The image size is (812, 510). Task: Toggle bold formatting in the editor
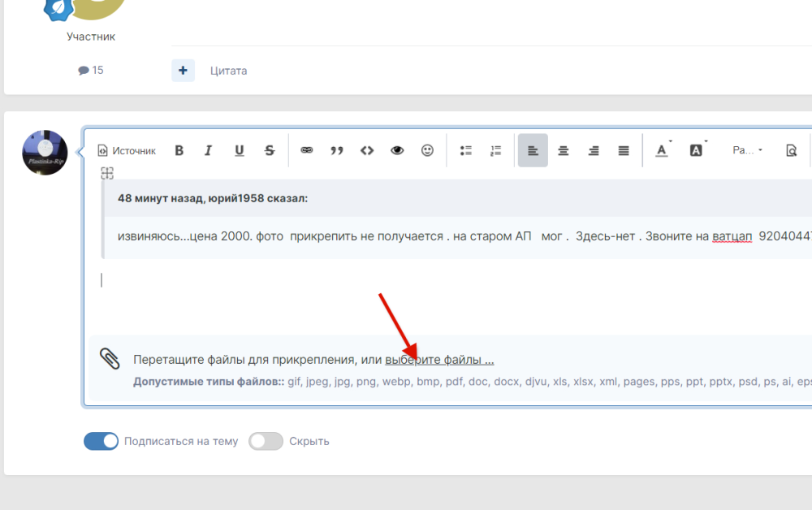pos(179,150)
